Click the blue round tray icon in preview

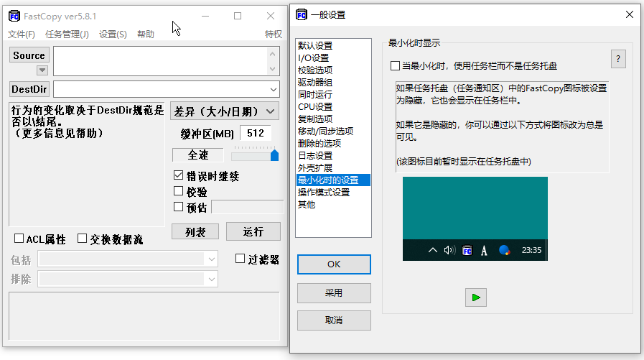(x=504, y=250)
